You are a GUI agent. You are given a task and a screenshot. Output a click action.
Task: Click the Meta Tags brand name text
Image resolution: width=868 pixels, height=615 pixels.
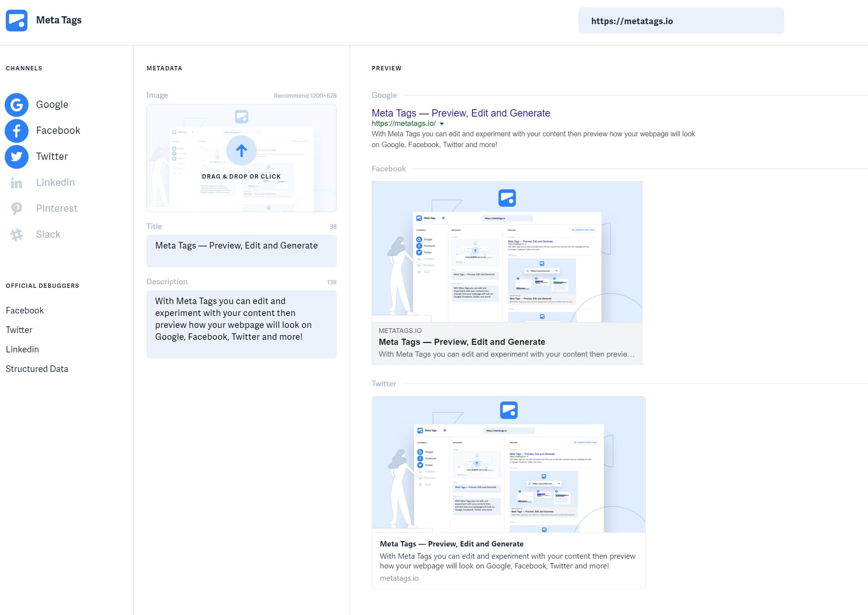pyautogui.click(x=59, y=20)
